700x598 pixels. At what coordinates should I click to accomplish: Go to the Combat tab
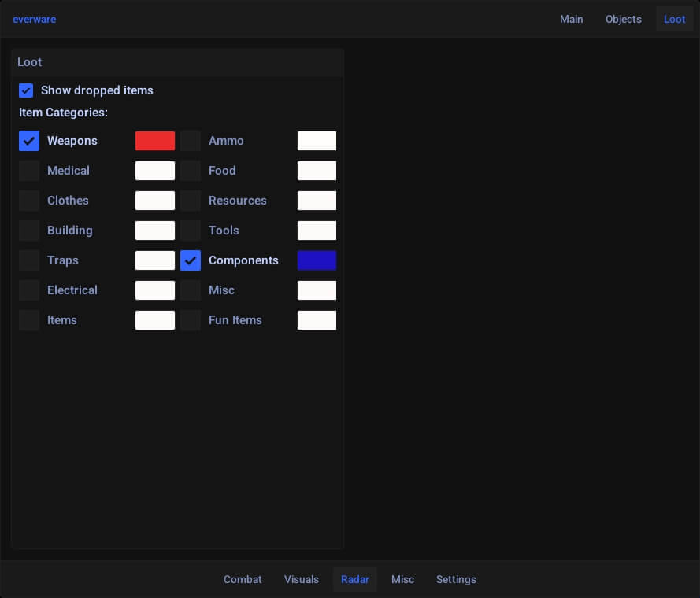click(x=243, y=579)
